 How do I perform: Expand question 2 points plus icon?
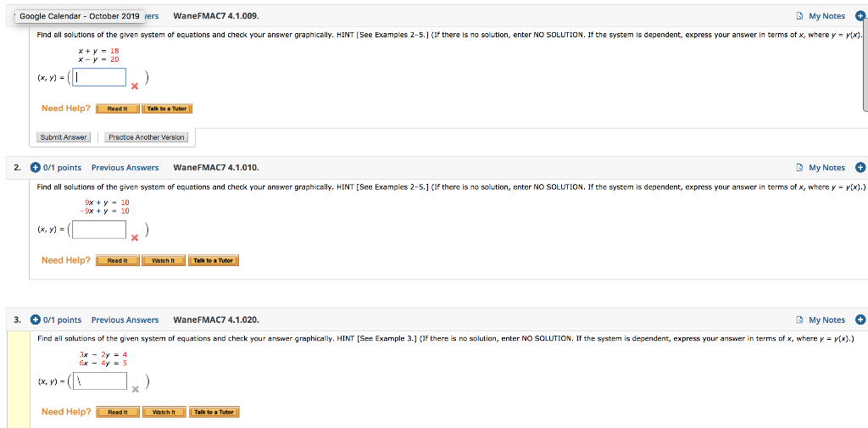coord(35,167)
